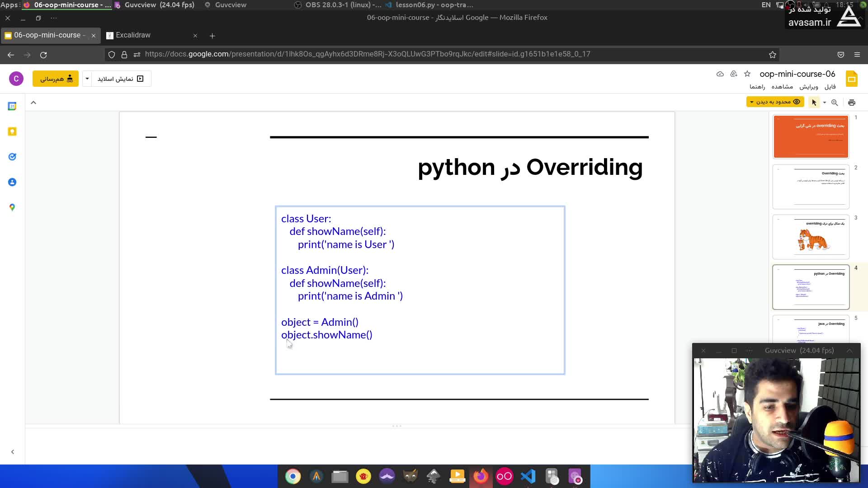868x488 pixels.
Task: Open the Google Keep side panel
Action: (x=12, y=131)
